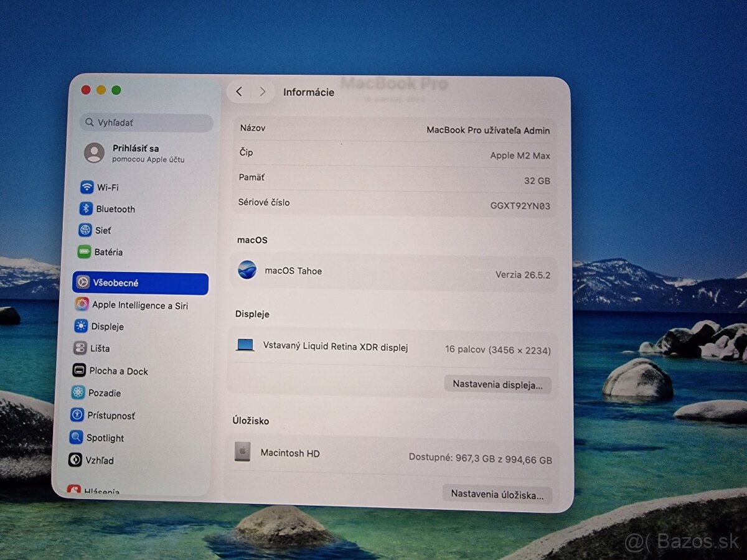The width and height of the screenshot is (747, 560).
Task: Click the name MacBook Pro užívateľa Admin
Action: click(488, 130)
